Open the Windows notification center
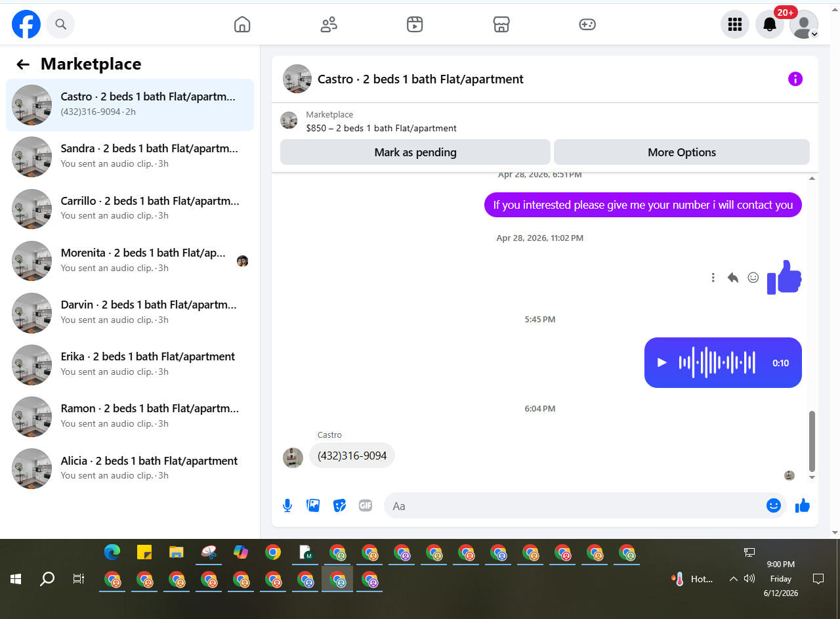Screen dimensions: 840x619 [818, 579]
